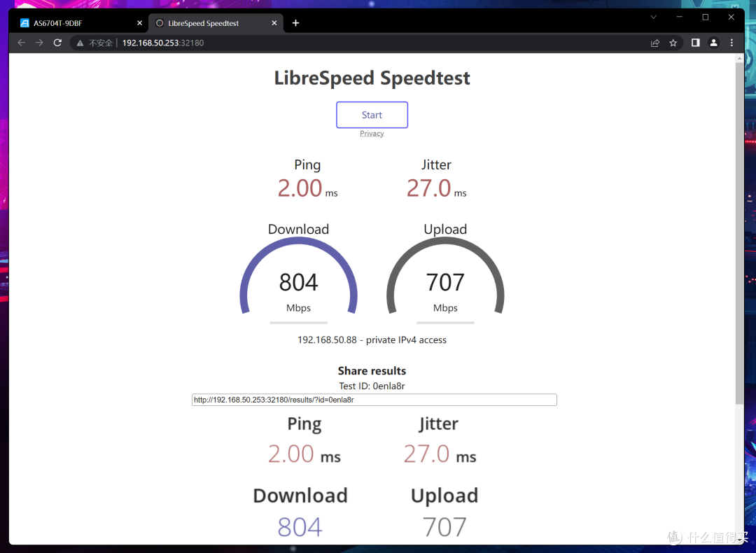The width and height of the screenshot is (756, 553).
Task: Open the browser side panel icon
Action: [x=694, y=43]
